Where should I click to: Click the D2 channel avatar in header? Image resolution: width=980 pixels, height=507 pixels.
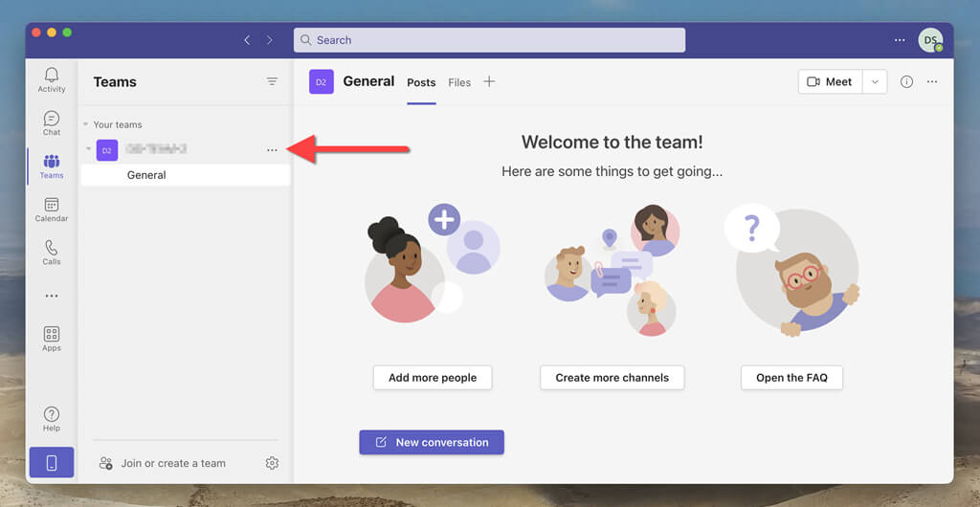tap(322, 82)
